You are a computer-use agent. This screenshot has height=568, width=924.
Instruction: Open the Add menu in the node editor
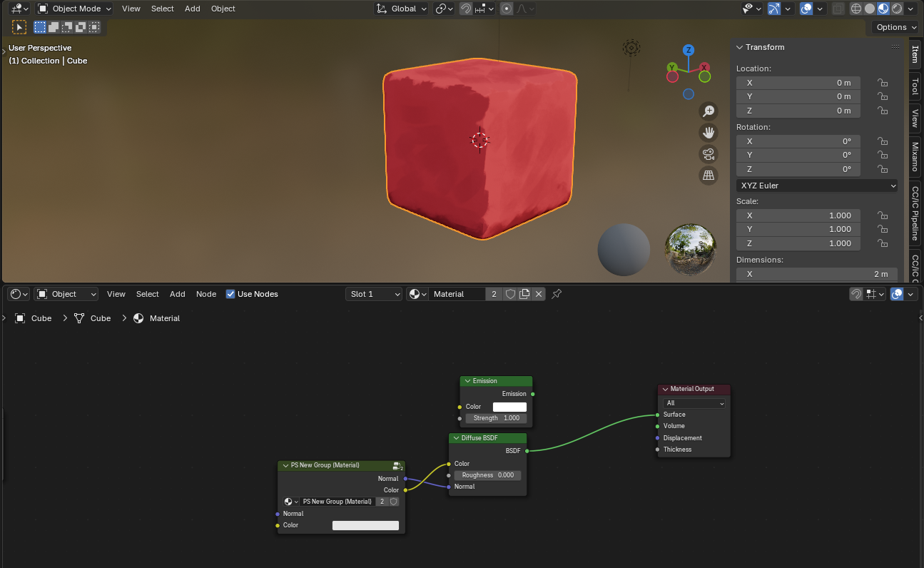tap(178, 294)
